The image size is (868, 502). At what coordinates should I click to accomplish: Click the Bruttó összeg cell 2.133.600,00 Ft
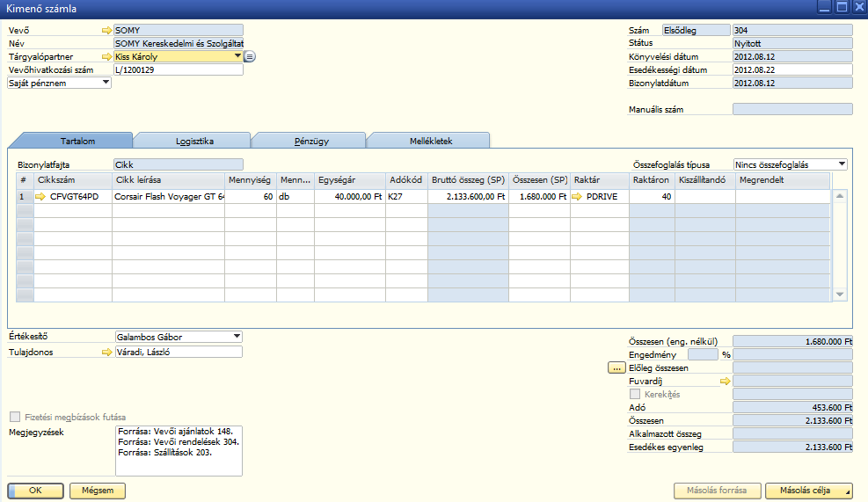pos(469,196)
